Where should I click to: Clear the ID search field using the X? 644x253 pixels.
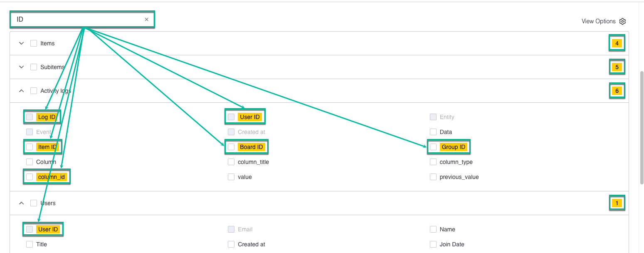point(146,19)
